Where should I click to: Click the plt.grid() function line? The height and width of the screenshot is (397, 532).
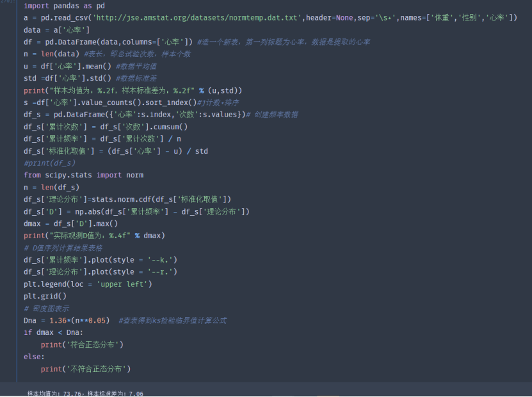coord(51,296)
